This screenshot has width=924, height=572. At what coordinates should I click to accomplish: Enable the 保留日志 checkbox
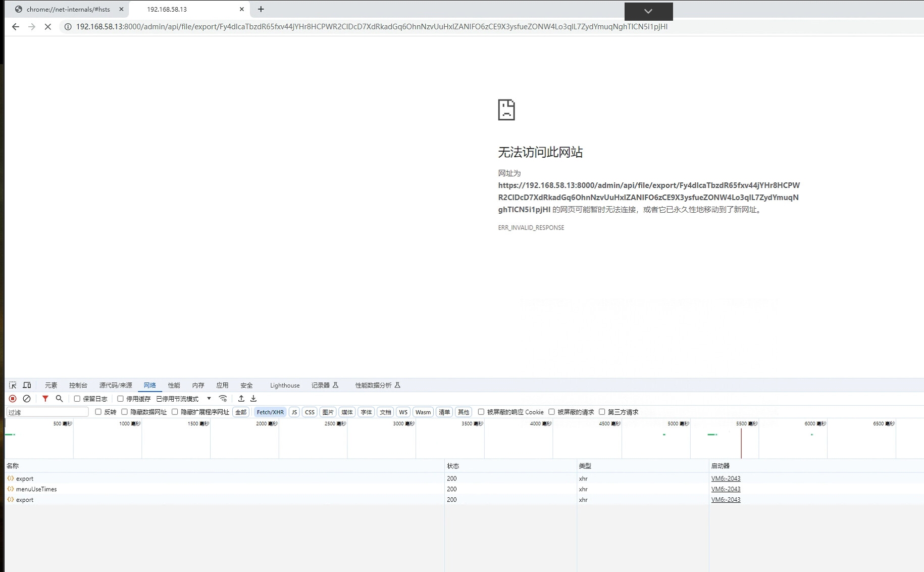click(77, 399)
